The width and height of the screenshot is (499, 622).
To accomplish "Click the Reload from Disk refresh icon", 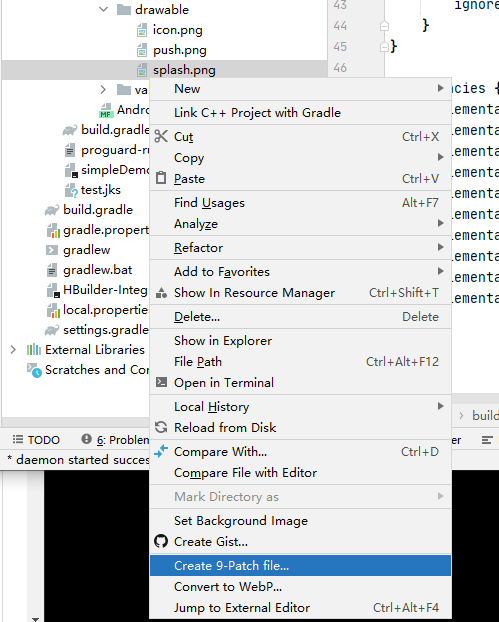I will coord(161,427).
